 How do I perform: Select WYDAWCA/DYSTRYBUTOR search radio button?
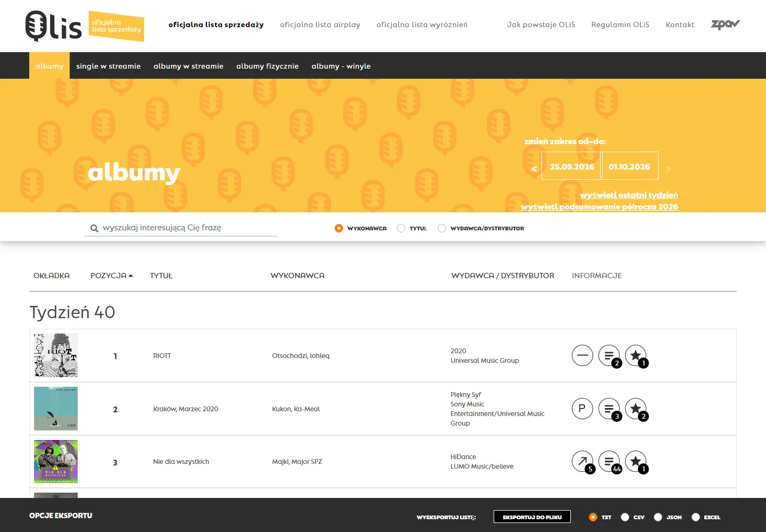click(x=442, y=228)
